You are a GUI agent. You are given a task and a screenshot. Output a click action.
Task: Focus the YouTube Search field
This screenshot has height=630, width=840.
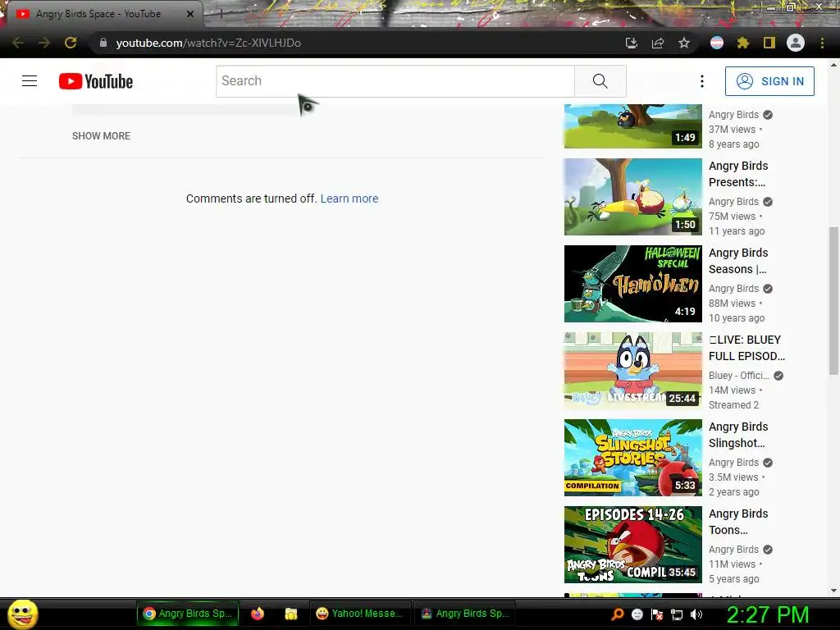395,81
